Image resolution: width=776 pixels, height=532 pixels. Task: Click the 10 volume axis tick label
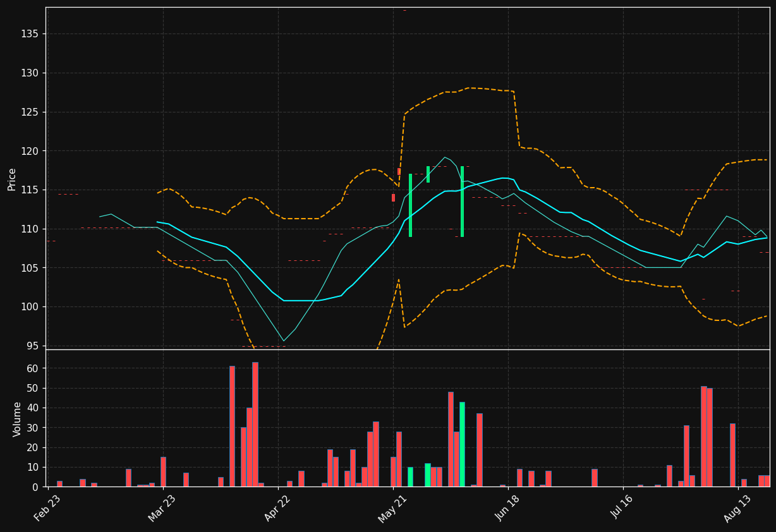[x=33, y=468]
